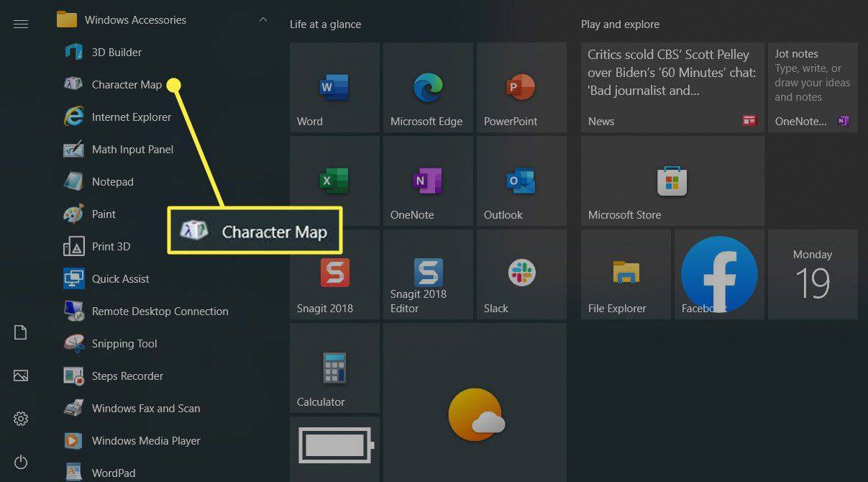Click the 'Life at a glance' group heading

pyautogui.click(x=325, y=24)
